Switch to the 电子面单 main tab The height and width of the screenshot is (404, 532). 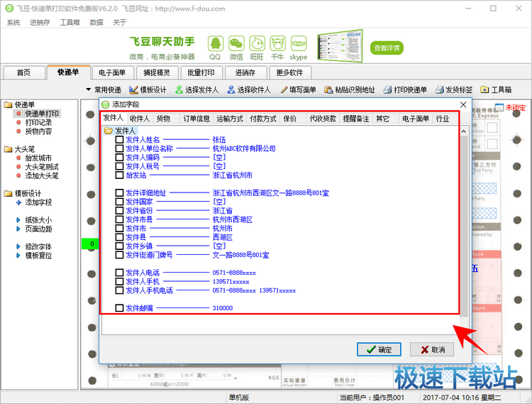click(x=112, y=72)
